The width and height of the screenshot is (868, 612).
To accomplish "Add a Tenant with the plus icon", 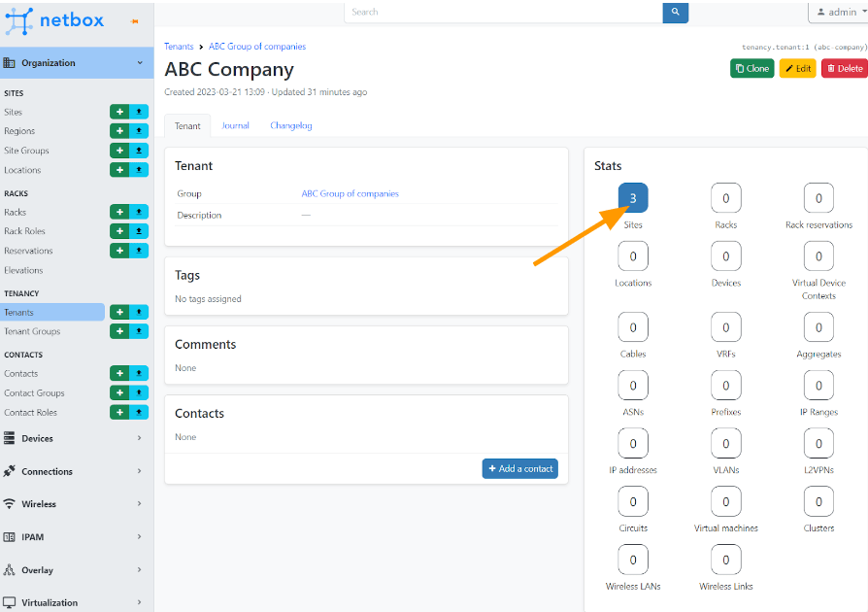I will click(119, 313).
